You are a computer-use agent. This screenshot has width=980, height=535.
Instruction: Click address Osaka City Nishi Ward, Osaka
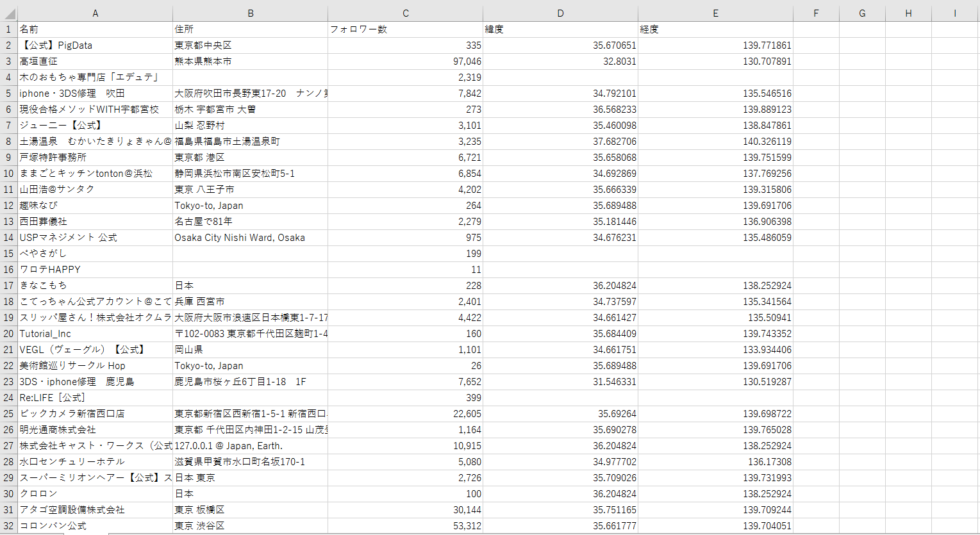point(251,238)
